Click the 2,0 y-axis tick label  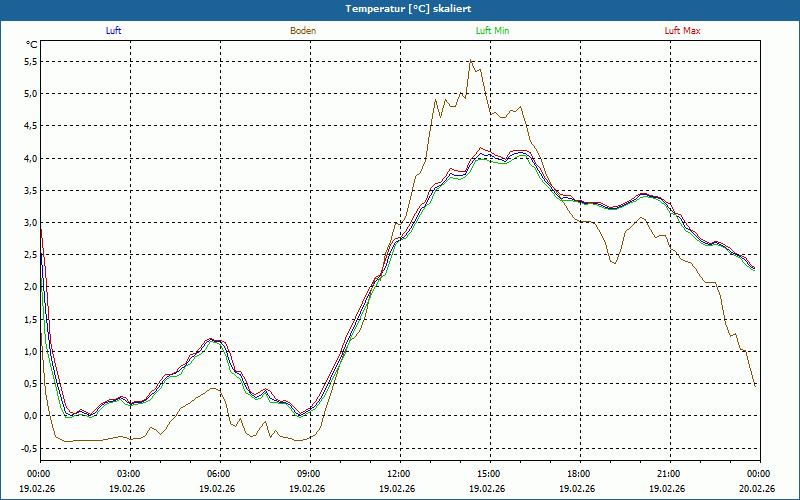(30, 287)
